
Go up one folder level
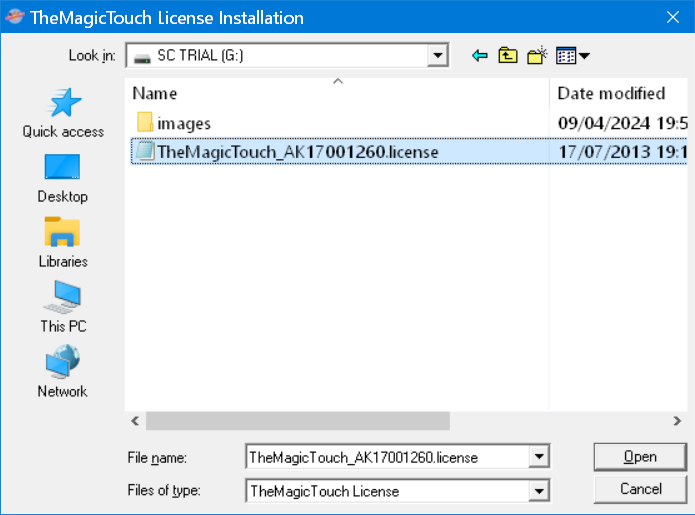tap(508, 56)
